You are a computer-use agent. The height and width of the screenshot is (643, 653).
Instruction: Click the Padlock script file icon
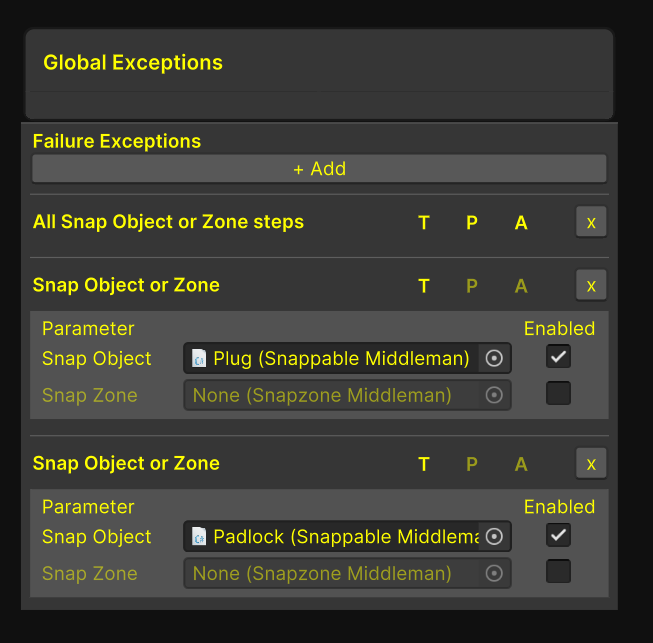200,536
